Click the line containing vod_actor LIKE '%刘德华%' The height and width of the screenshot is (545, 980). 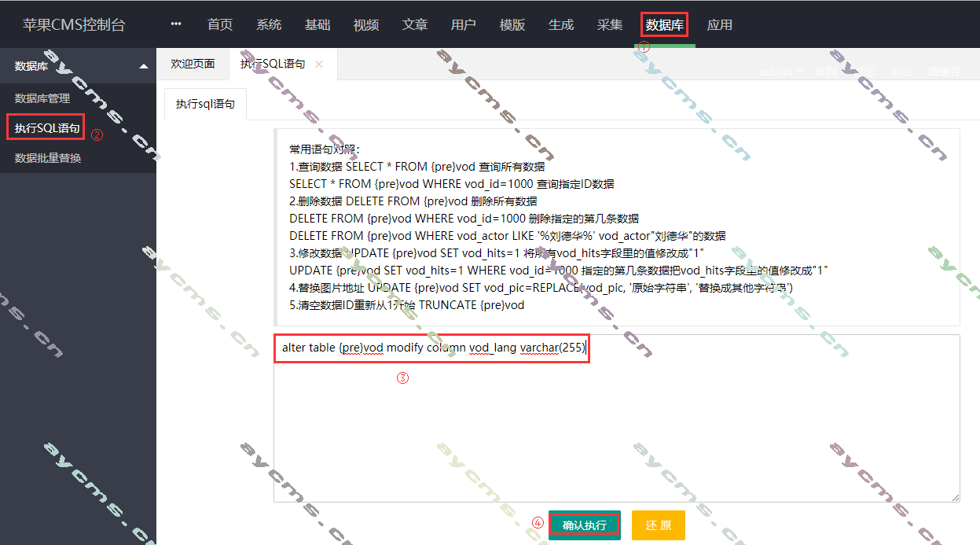(x=508, y=236)
